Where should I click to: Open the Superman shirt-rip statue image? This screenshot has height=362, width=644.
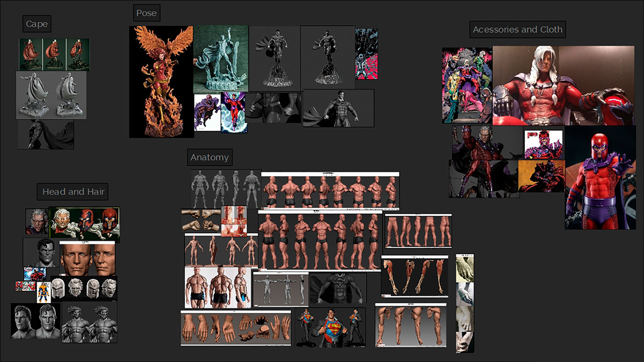(x=330, y=327)
